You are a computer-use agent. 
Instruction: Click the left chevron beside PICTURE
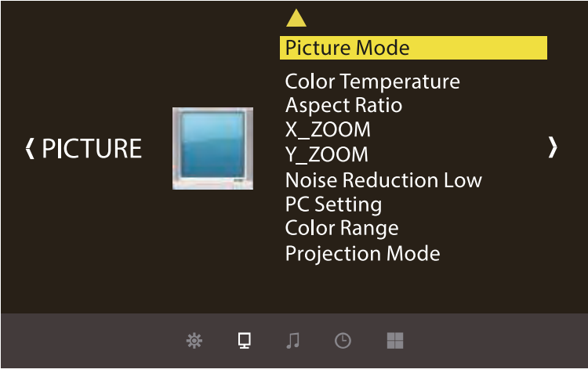30,148
